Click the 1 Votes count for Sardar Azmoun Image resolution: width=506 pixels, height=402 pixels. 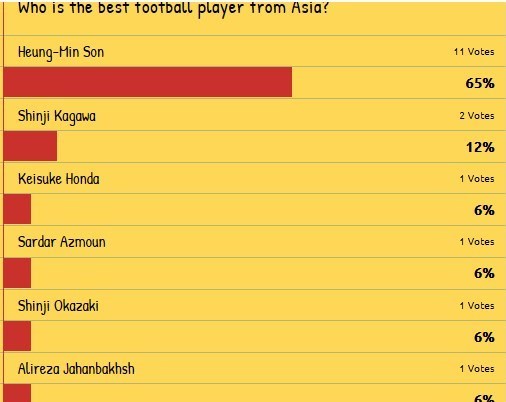tap(477, 242)
